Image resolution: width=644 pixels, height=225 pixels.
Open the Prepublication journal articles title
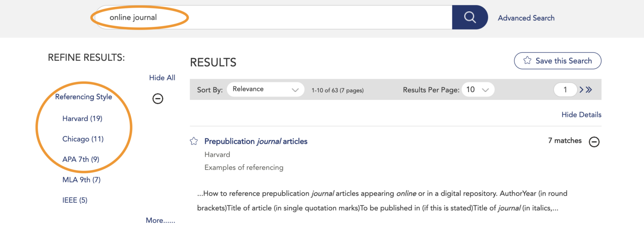click(x=256, y=141)
